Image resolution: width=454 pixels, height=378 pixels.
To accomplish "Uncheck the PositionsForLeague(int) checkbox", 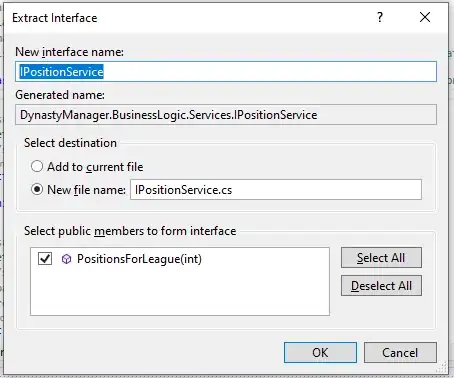I will 45,259.
